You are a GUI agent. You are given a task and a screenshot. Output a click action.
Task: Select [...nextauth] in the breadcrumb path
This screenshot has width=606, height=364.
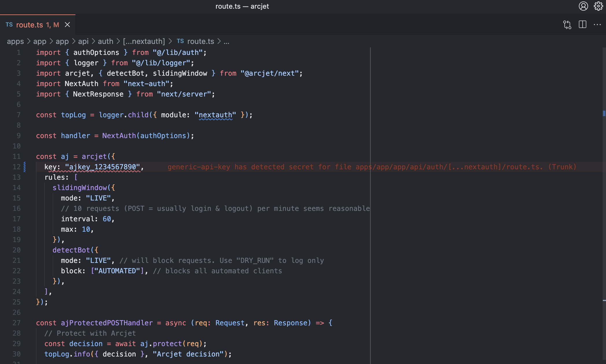[x=144, y=41]
